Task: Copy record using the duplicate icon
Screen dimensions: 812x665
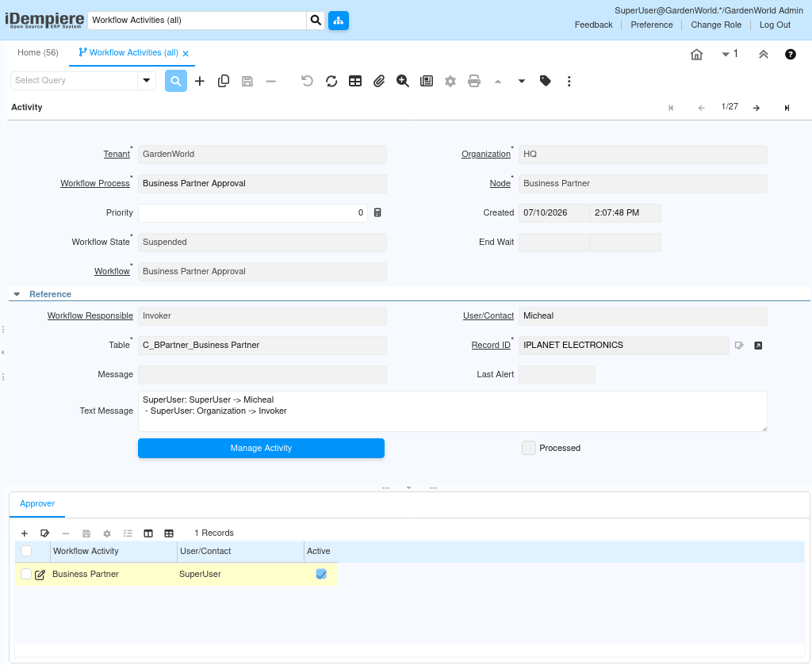Action: (224, 82)
